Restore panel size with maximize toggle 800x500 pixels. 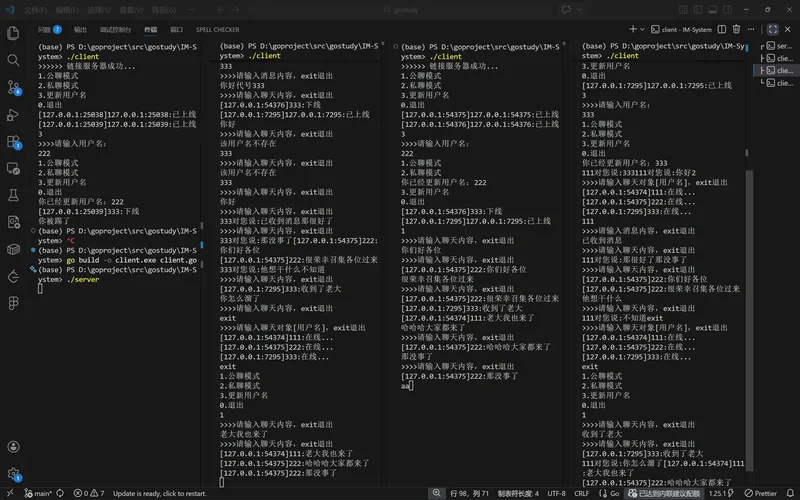pyautogui.click(x=772, y=29)
